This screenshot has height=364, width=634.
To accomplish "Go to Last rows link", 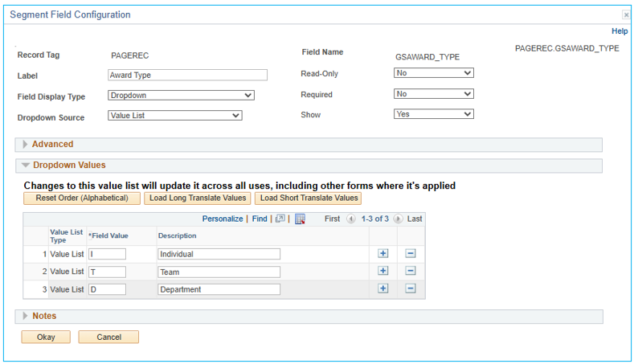I will click(x=415, y=219).
